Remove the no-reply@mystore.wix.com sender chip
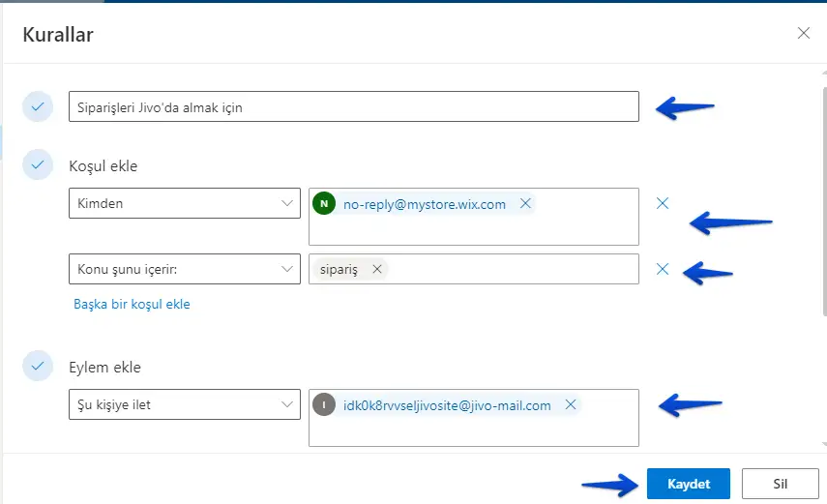 (525, 204)
